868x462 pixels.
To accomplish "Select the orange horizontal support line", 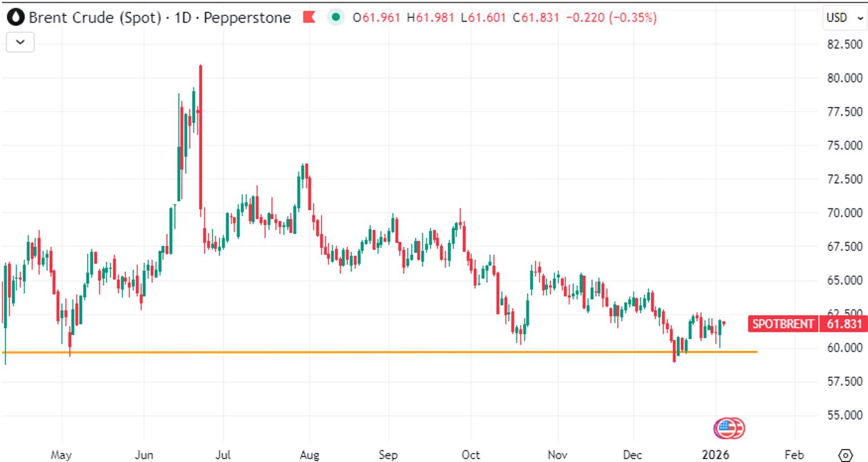I will click(380, 352).
